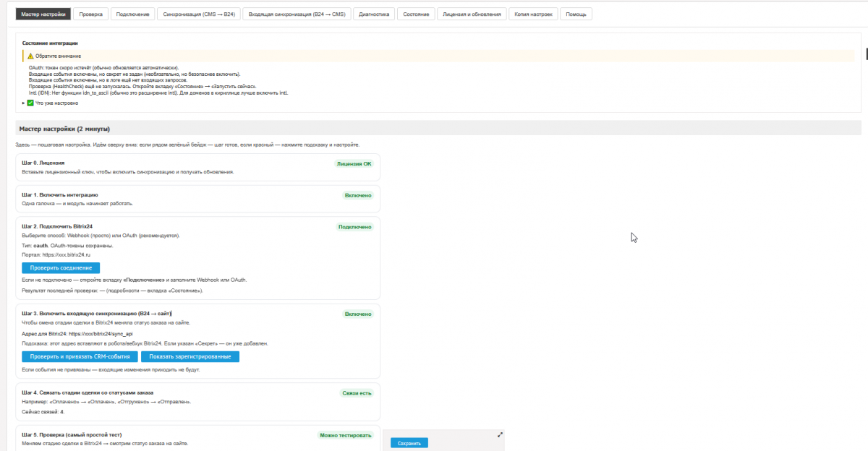Open the «Подключение» tab
This screenshot has height=451, width=868.
132,14
